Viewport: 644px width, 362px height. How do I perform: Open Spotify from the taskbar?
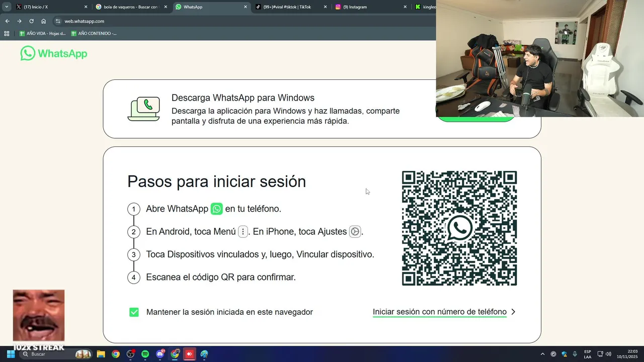(145, 354)
